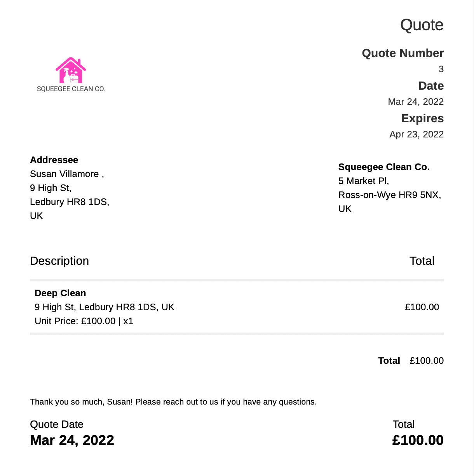Click the pink house logo icon
The width and height of the screenshot is (474, 476).
tap(71, 70)
